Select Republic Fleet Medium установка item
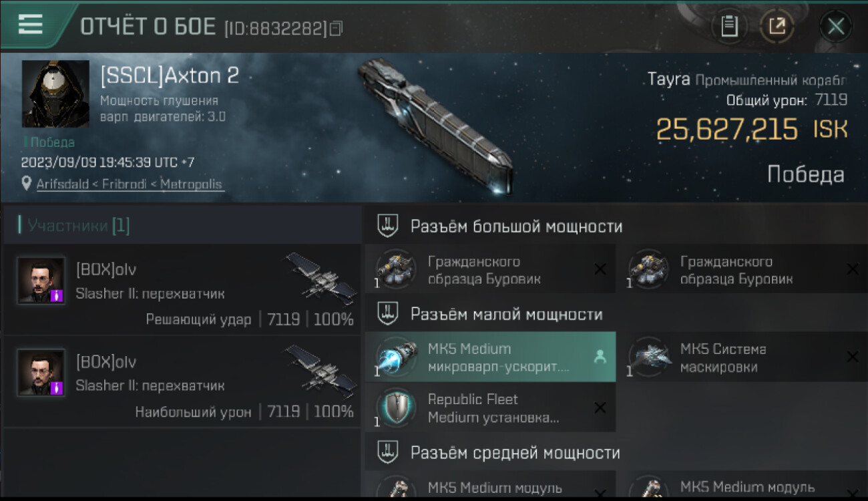 pos(490,407)
